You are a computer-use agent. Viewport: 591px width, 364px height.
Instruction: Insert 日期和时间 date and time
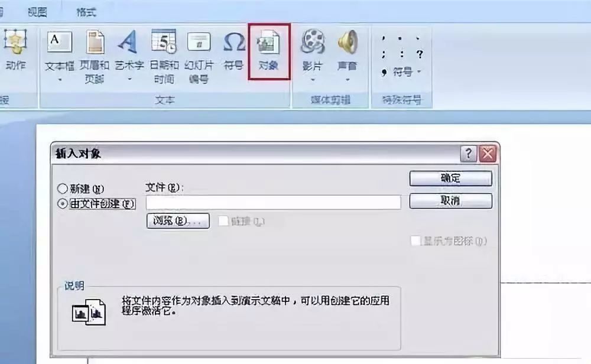point(164,41)
